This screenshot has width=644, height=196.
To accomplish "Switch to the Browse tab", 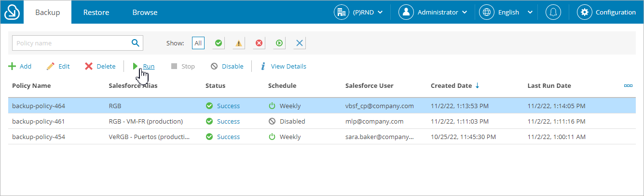I will point(145,12).
